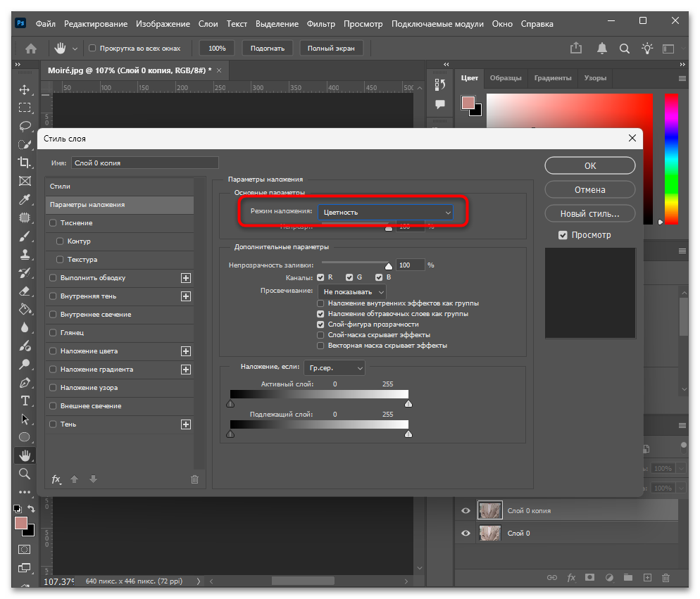Switch to the Образцы tab
The height and width of the screenshot is (599, 700).
click(506, 78)
